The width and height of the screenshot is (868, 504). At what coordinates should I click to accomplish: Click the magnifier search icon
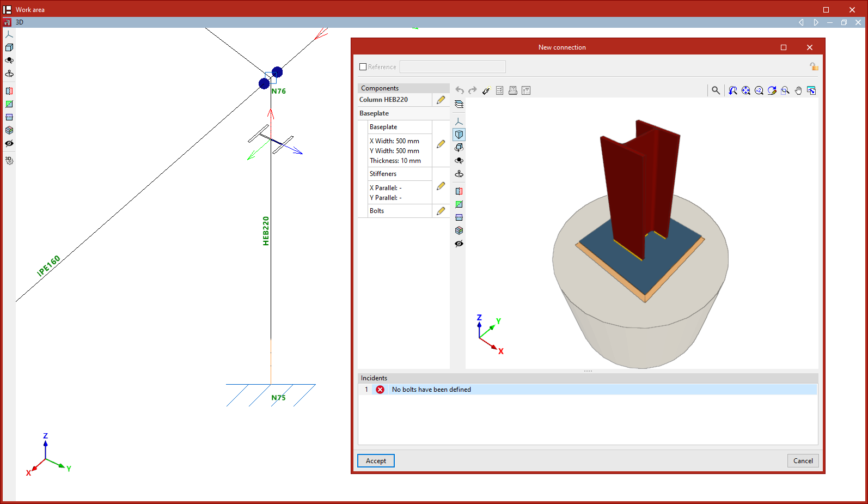click(x=716, y=90)
